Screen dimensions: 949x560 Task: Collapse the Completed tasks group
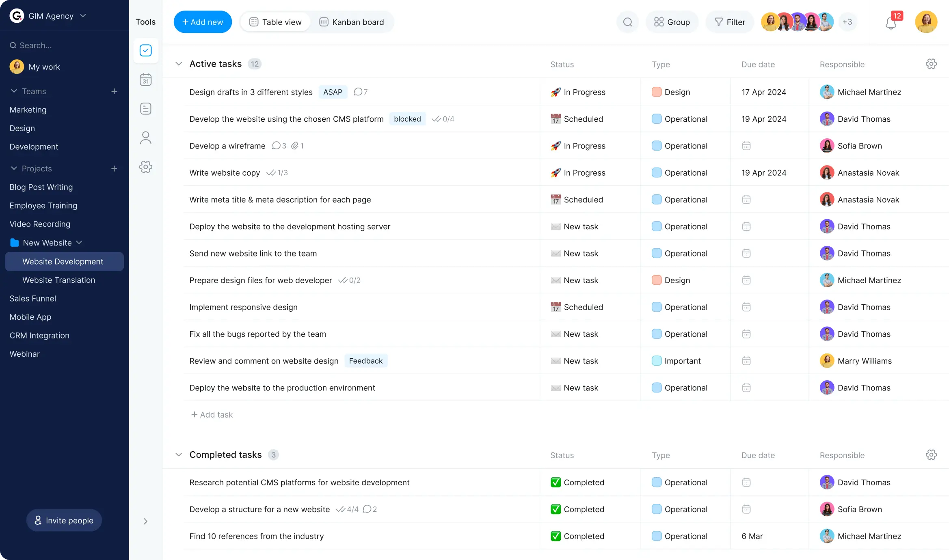[x=179, y=455]
